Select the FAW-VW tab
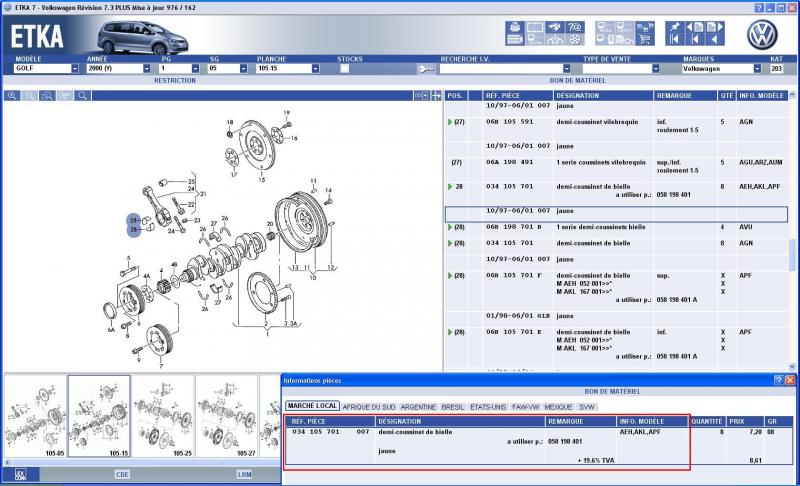The height and width of the screenshot is (486, 800). tap(526, 407)
